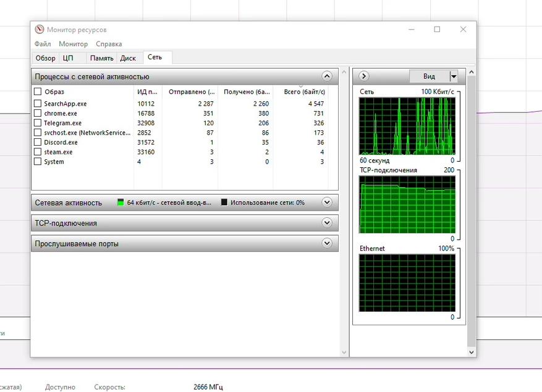Check the chrome.exe process checkbox
The image size is (542, 392).
pyautogui.click(x=38, y=113)
